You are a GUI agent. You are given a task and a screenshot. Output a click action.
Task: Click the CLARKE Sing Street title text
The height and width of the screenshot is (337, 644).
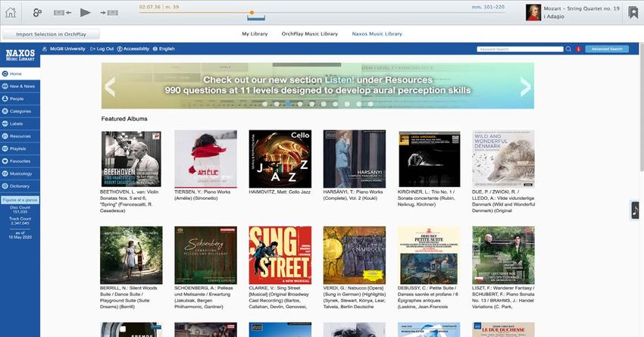[279, 297]
